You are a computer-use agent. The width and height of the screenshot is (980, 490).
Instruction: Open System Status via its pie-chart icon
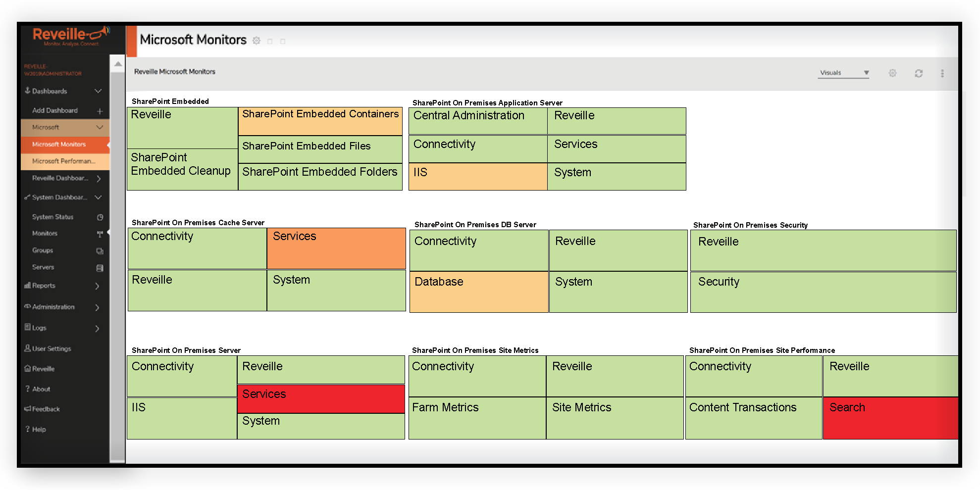pyautogui.click(x=100, y=217)
